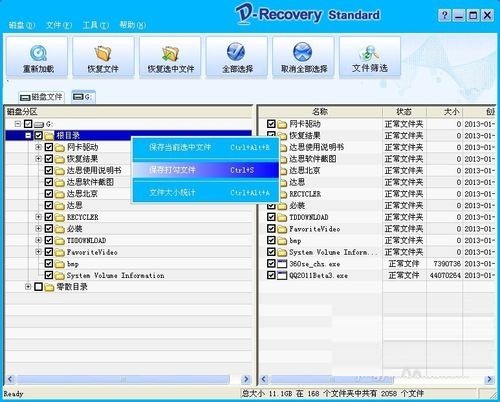Select the FavoriteVideo row in file list

[x=377, y=229]
